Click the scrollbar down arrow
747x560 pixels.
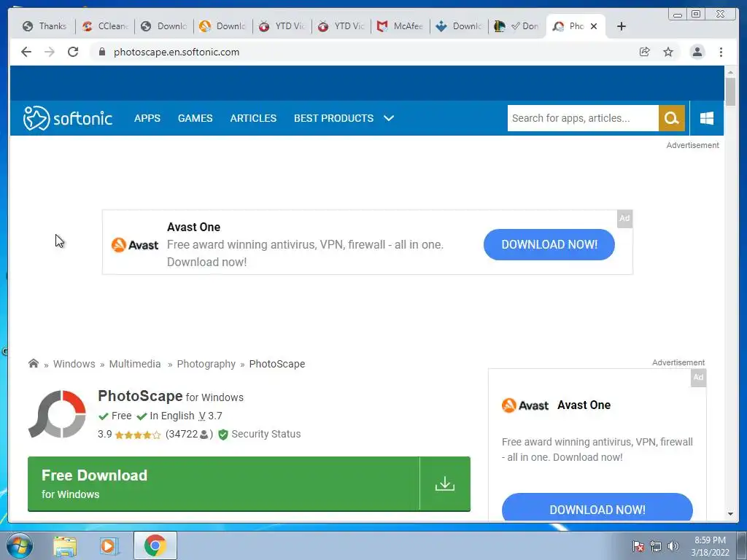pos(730,514)
